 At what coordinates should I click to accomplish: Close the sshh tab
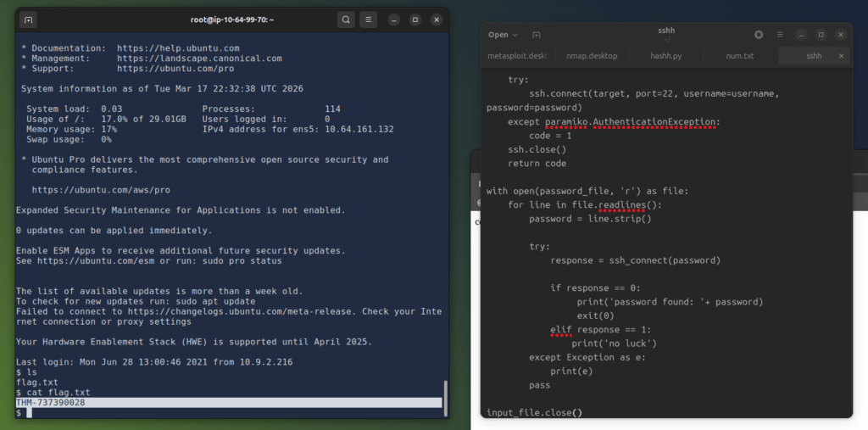[x=841, y=56]
